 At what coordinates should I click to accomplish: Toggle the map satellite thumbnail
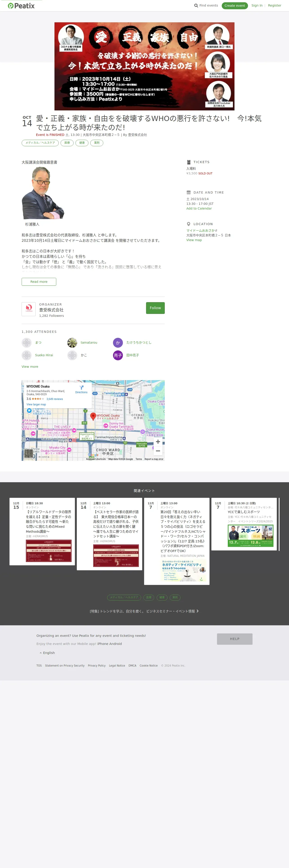coord(29,454)
